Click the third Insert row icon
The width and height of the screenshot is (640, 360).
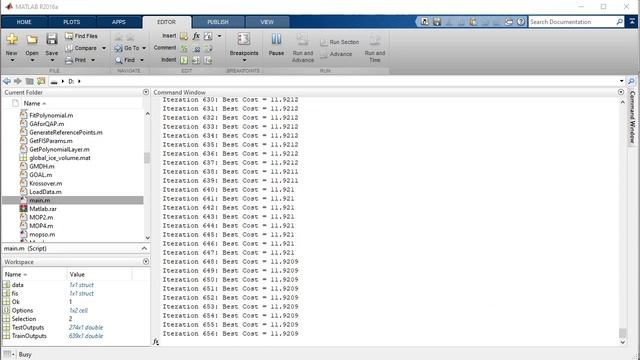[208, 36]
